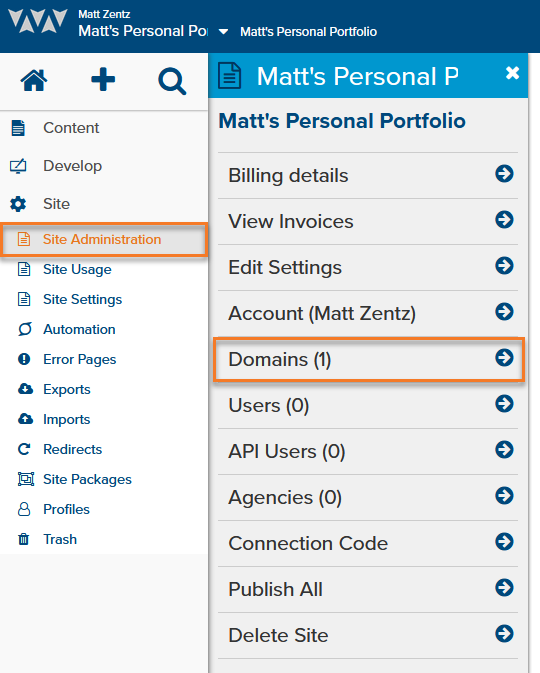
Task: Click the Profiles person icon
Action: pyautogui.click(x=24, y=509)
